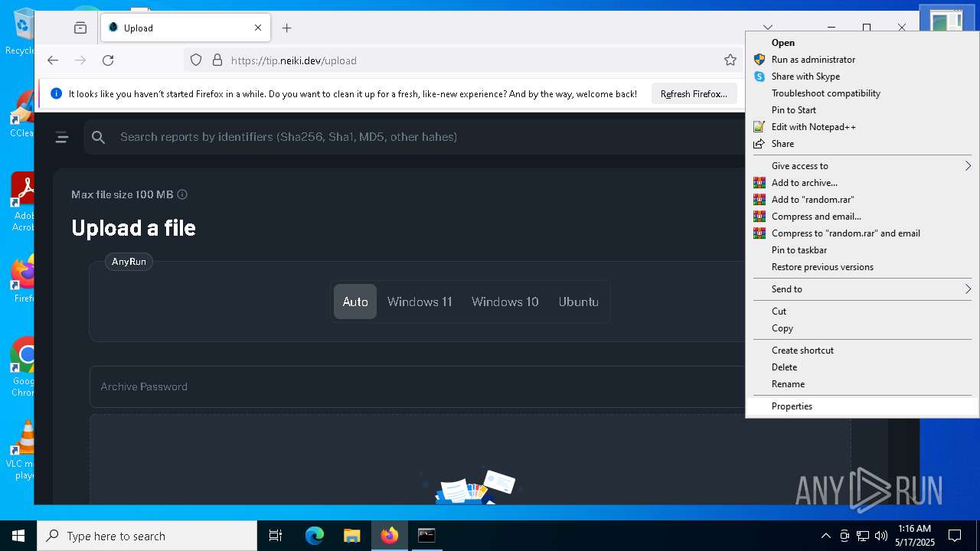Image resolution: width=980 pixels, height=551 pixels.
Task: Choose Copy from context menu
Action: click(x=862, y=328)
